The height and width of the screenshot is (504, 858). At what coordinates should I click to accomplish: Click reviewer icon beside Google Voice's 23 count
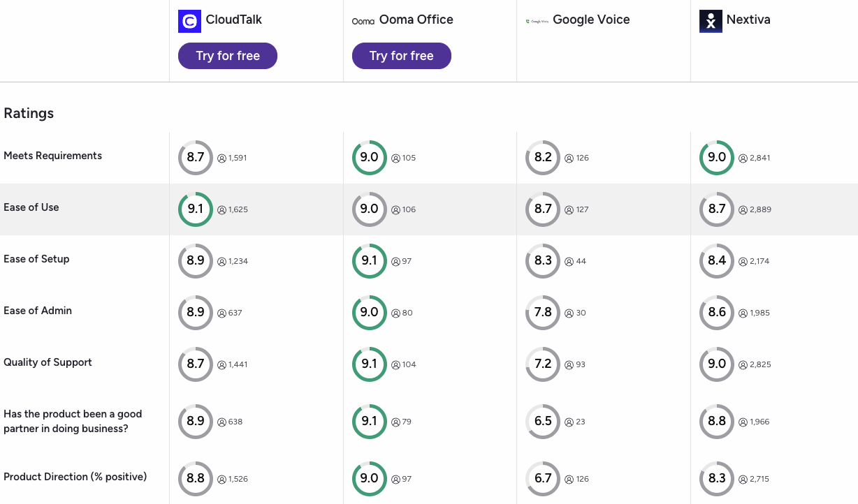pyautogui.click(x=569, y=422)
